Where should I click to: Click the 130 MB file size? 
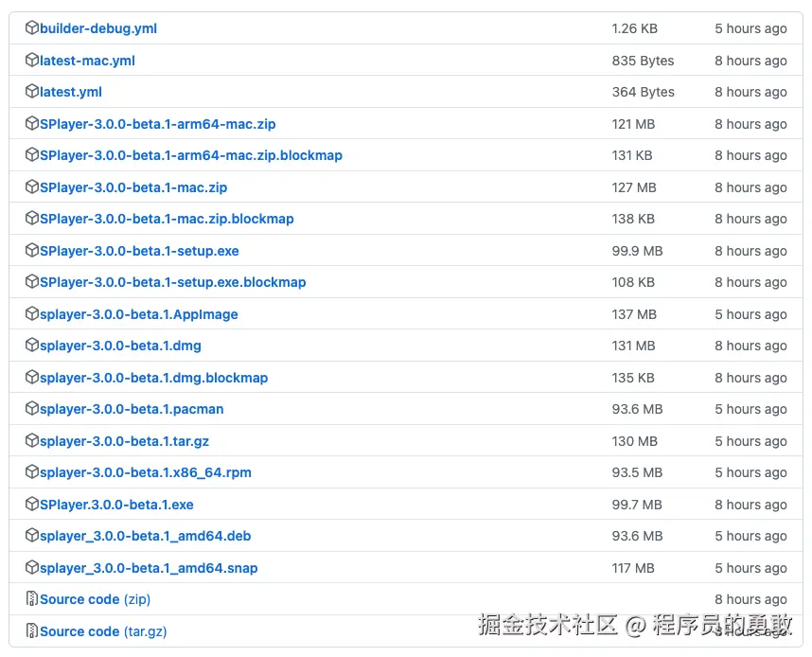point(634,441)
